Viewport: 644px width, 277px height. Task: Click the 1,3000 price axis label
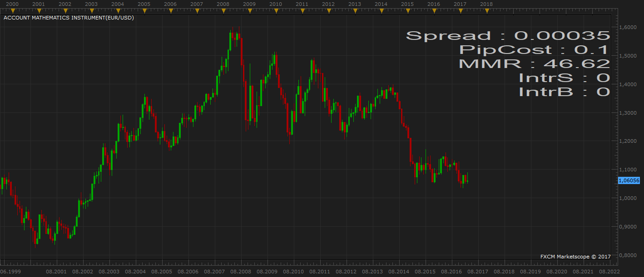[627, 113]
